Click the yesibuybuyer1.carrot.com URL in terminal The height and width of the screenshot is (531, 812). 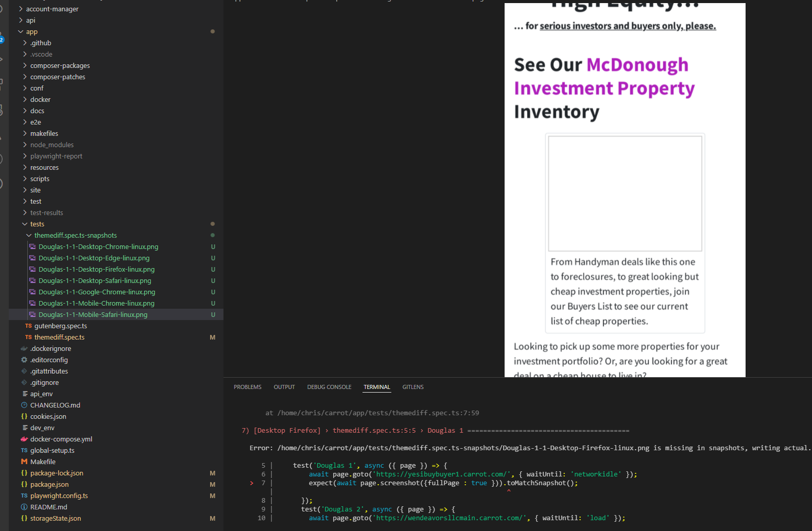tap(442, 474)
